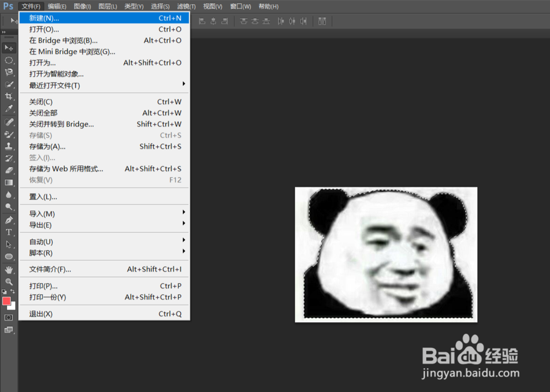Select the Blur tool
The width and height of the screenshot is (550, 392).
click(9, 195)
